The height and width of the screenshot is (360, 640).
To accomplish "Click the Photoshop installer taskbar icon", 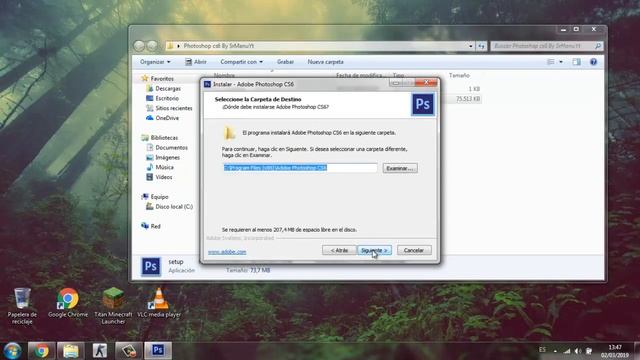I will click(x=158, y=351).
